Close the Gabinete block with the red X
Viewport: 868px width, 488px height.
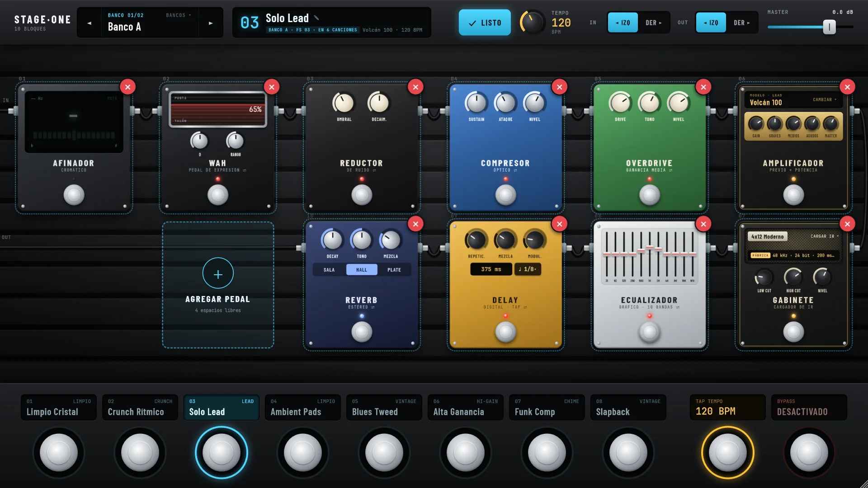pyautogui.click(x=847, y=224)
